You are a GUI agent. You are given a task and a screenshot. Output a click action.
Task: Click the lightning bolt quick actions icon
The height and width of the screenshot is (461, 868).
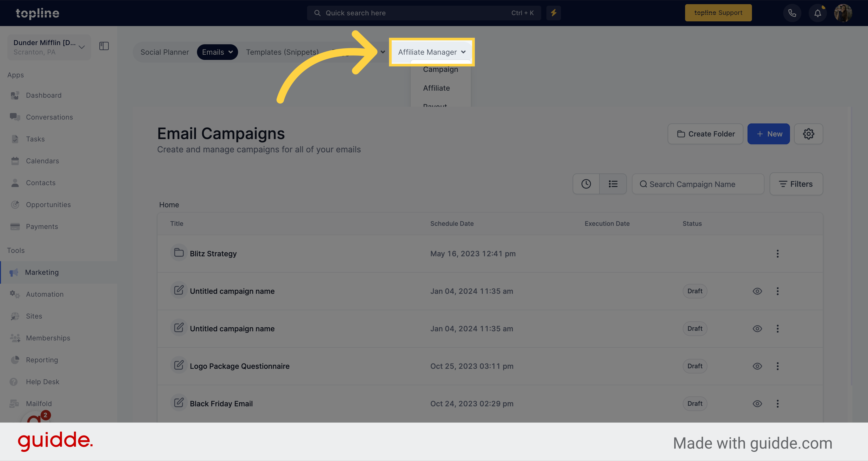tap(554, 13)
